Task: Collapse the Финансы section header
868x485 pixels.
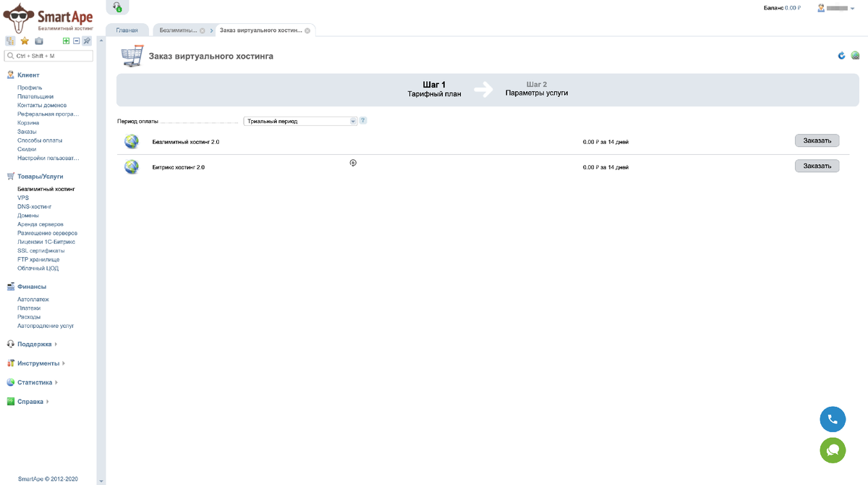Action: point(32,287)
